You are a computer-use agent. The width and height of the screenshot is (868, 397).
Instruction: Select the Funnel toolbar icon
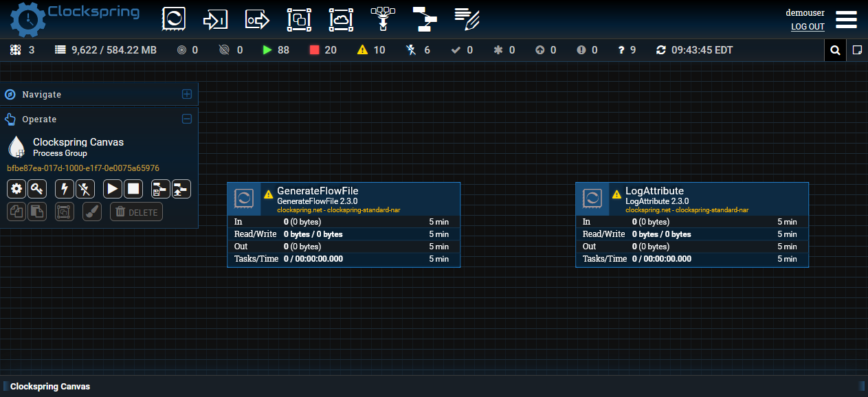pos(383,19)
